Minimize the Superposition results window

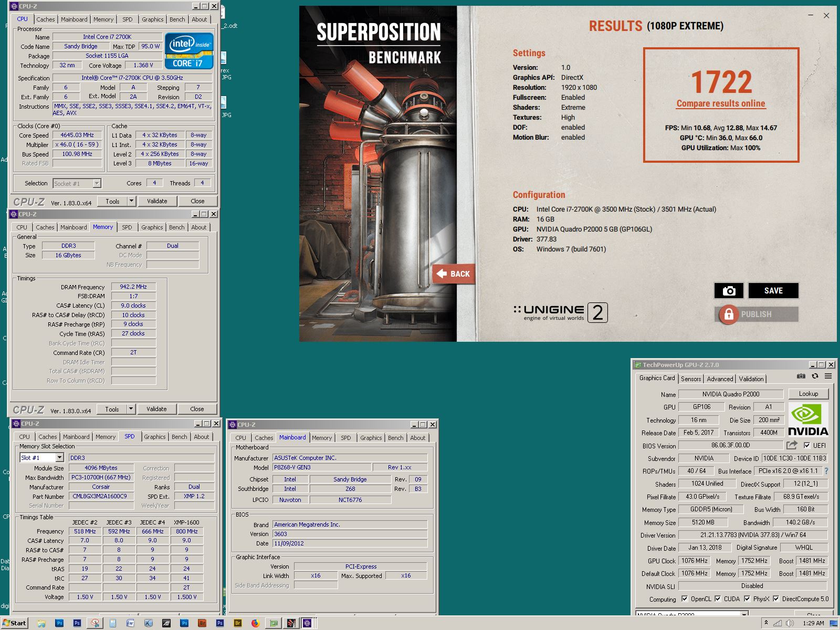pos(810,16)
